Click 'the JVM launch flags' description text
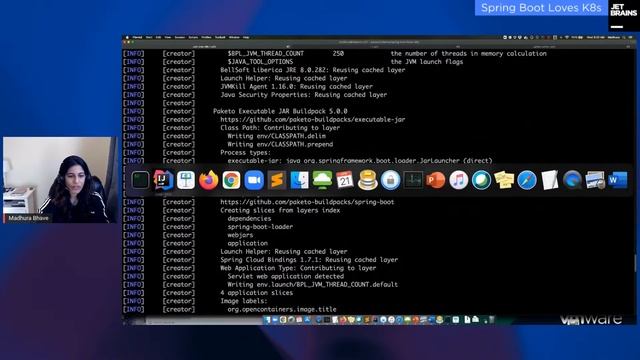 [427, 62]
